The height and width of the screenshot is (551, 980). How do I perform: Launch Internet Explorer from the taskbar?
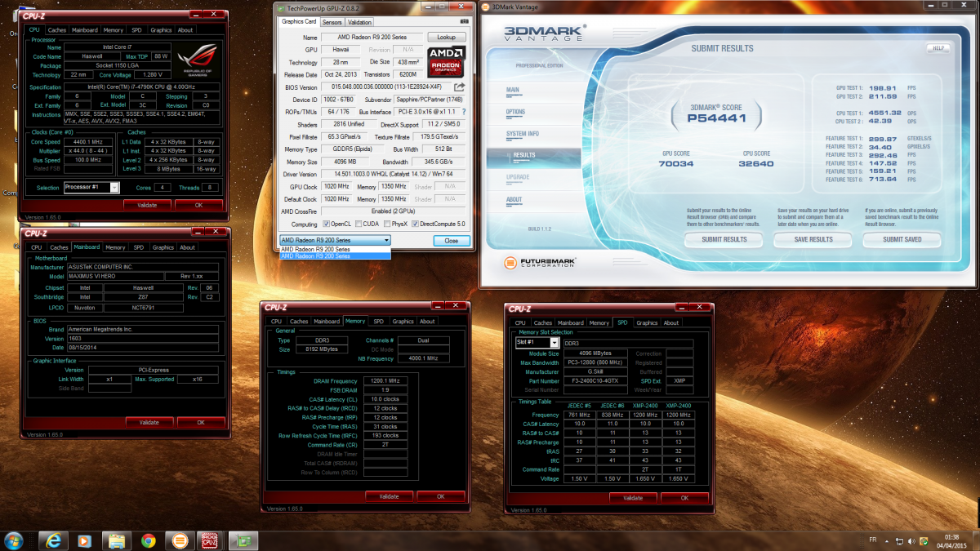click(x=53, y=540)
